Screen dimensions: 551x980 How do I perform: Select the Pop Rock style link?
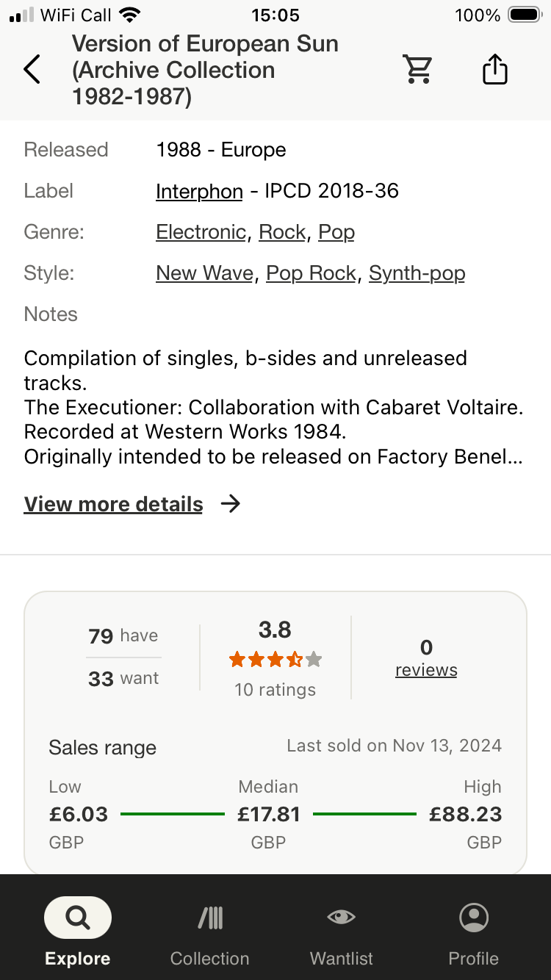pyautogui.click(x=311, y=274)
